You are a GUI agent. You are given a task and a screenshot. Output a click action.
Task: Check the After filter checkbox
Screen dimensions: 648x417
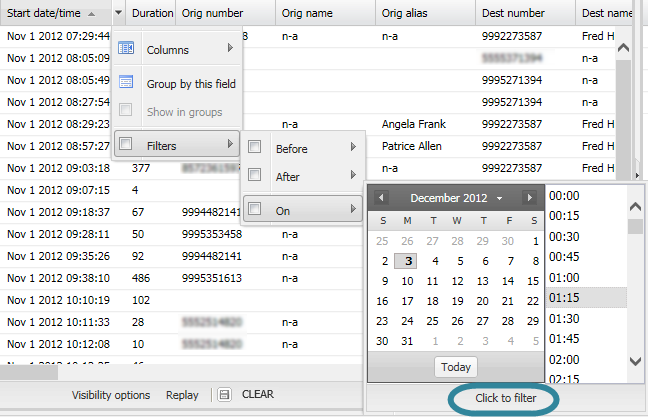pyautogui.click(x=255, y=177)
